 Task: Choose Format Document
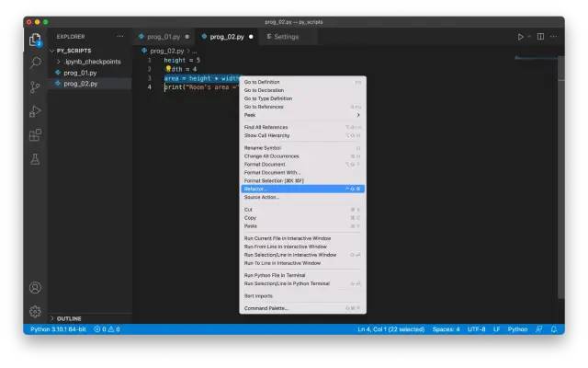(302, 165)
